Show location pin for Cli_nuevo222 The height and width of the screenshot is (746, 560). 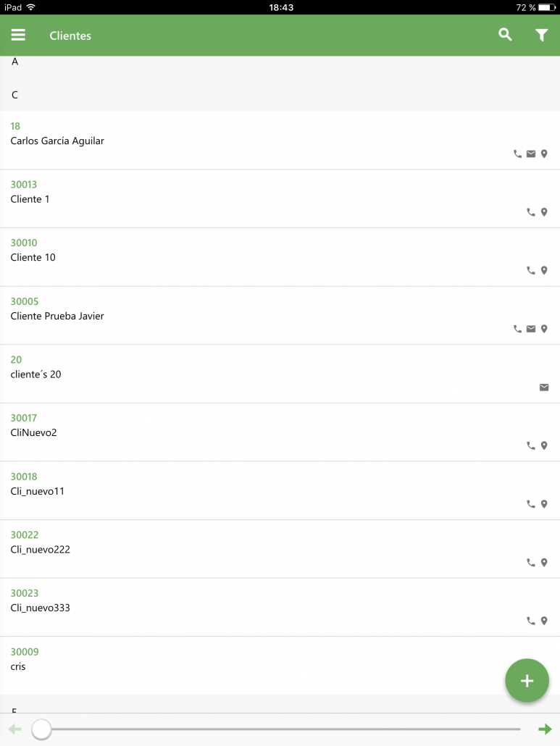(544, 562)
